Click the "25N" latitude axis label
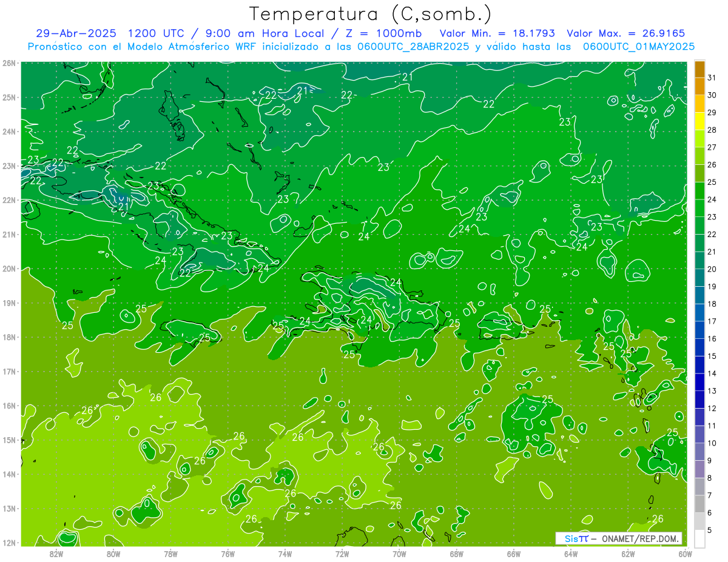The image size is (728, 562). [9, 97]
